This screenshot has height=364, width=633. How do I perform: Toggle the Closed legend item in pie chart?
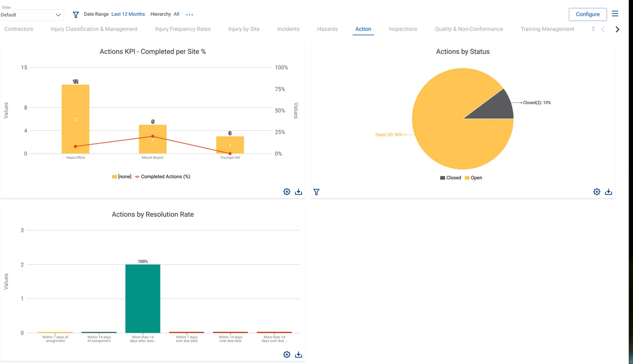point(450,178)
